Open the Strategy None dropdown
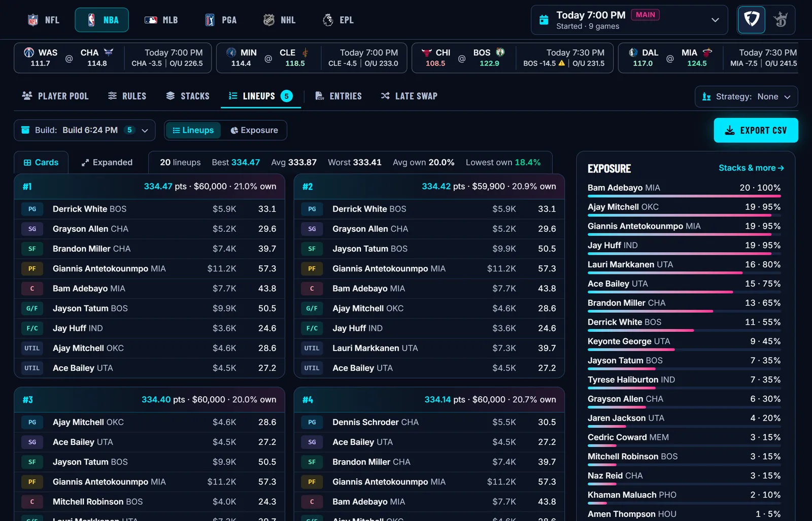Viewport: 812px width, 521px height. coord(746,96)
